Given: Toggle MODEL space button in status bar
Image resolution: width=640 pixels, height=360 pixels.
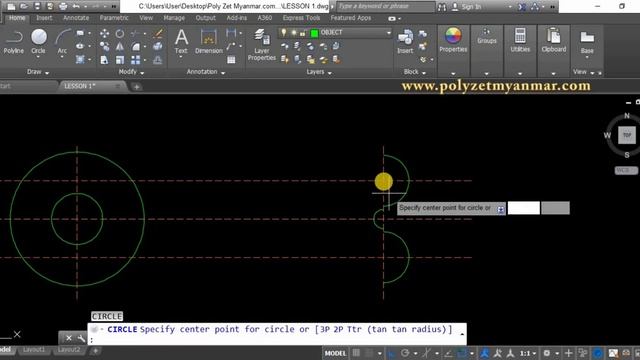Looking at the screenshot, I should click(335, 353).
